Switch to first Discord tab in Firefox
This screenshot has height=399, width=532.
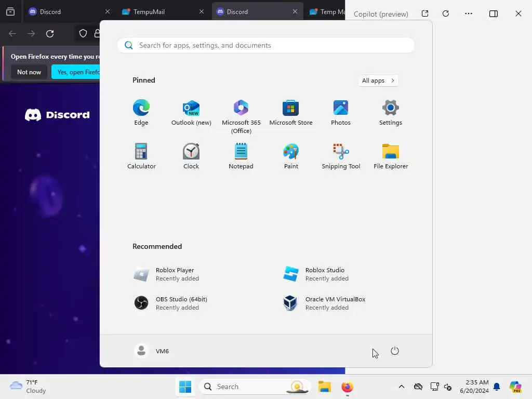68,12
